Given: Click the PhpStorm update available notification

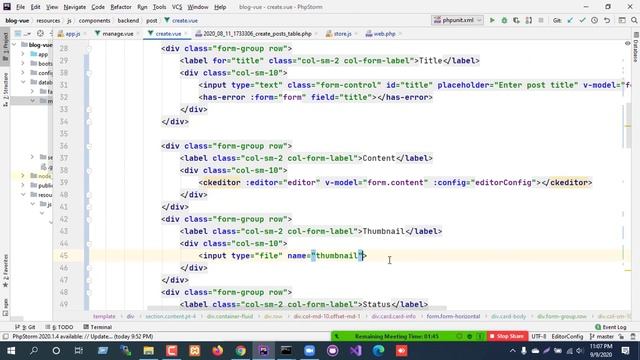Looking at the screenshot, I should pos(82,336).
